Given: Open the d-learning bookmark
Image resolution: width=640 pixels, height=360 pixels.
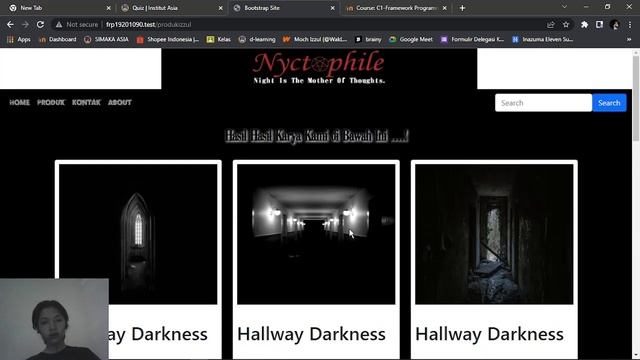Looking at the screenshot, I should (257, 39).
